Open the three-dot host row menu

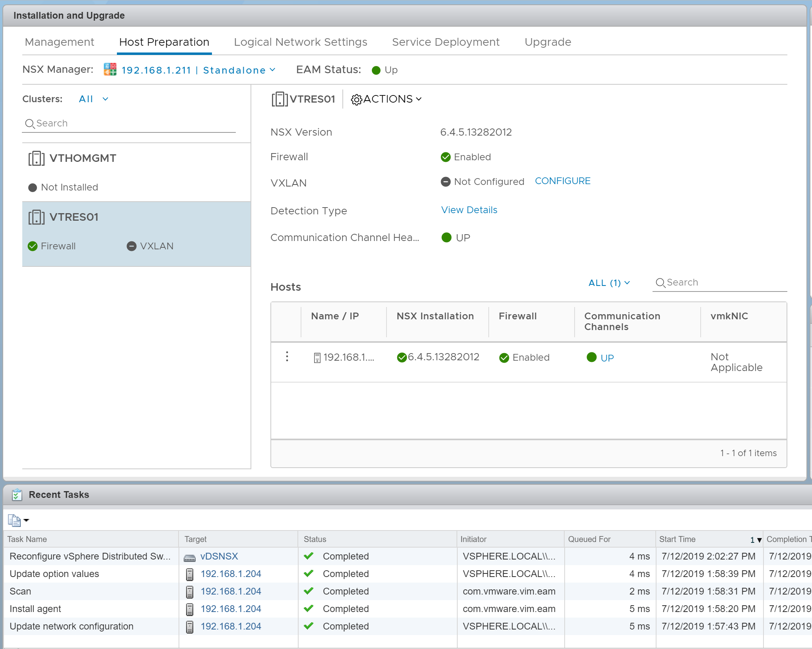(287, 357)
